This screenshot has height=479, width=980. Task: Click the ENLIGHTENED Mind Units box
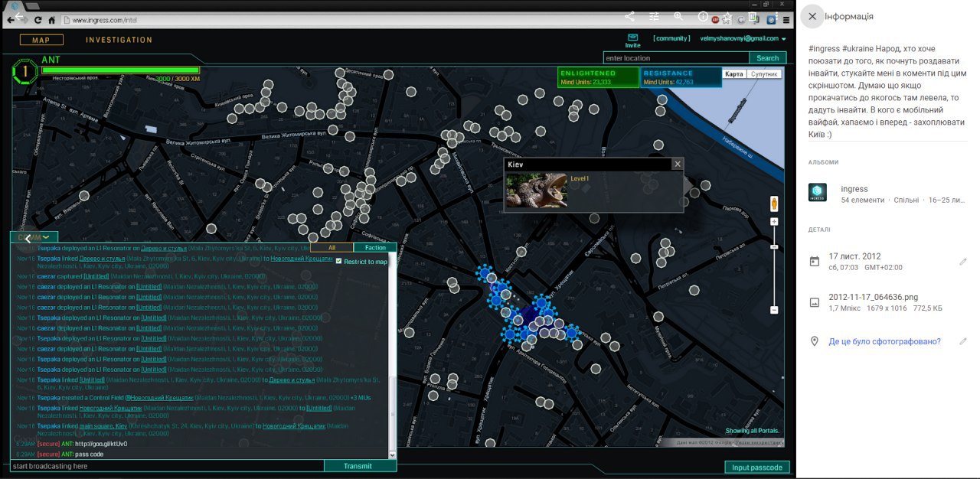pos(598,77)
